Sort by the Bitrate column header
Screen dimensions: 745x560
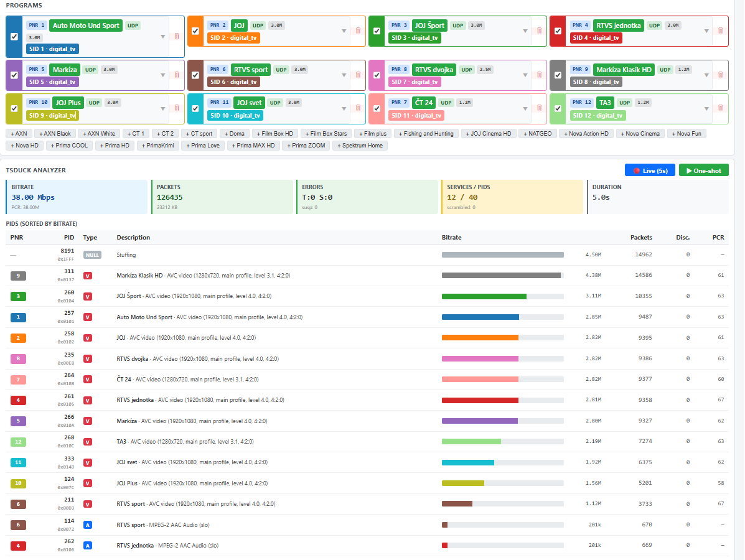(451, 238)
